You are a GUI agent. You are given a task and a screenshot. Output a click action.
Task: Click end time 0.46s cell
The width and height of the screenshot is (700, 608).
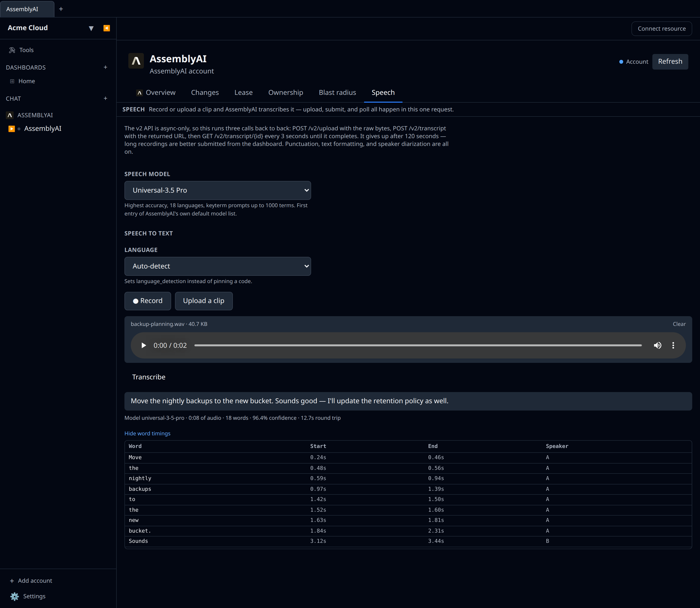[x=436, y=457]
